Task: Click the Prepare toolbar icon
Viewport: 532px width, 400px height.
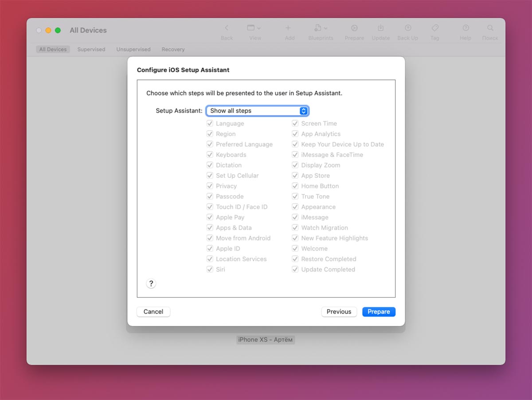Action: pos(354,28)
